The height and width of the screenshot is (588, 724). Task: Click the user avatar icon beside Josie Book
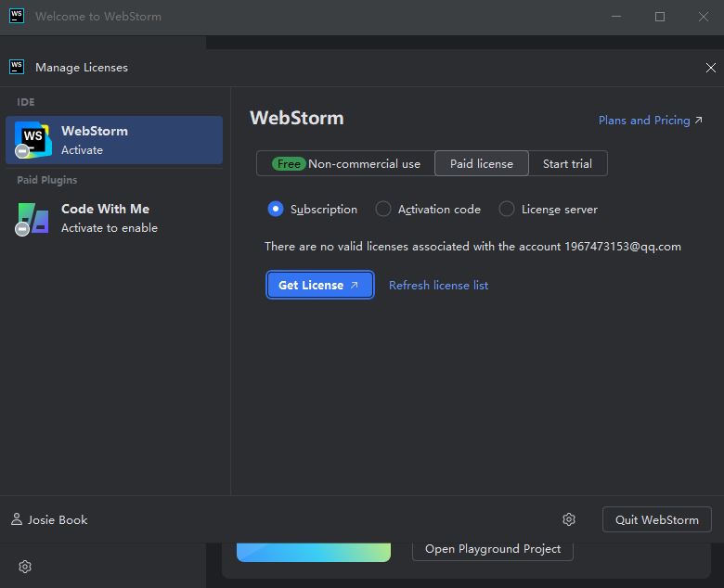pyautogui.click(x=17, y=519)
